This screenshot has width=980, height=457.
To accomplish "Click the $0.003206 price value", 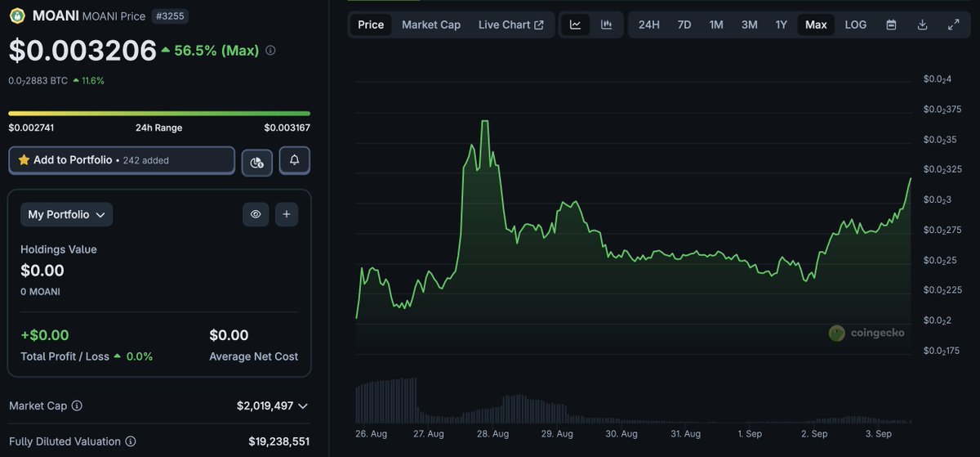I will click(82, 51).
